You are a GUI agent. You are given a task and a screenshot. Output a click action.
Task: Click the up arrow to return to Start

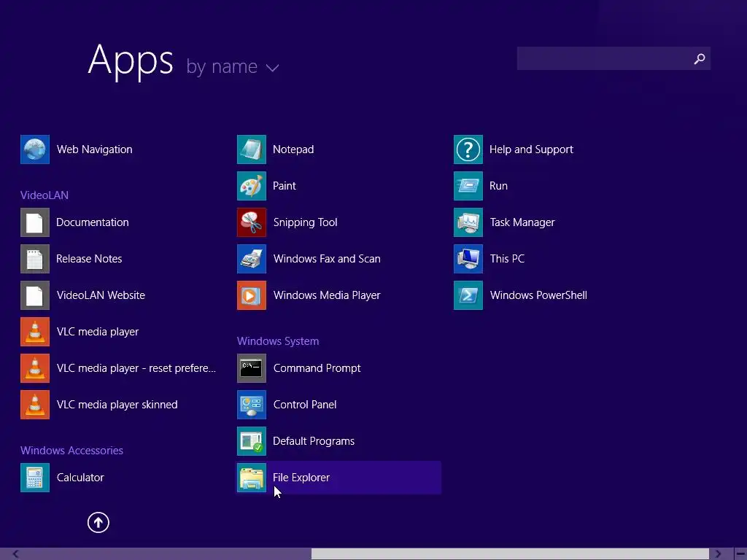tap(98, 522)
